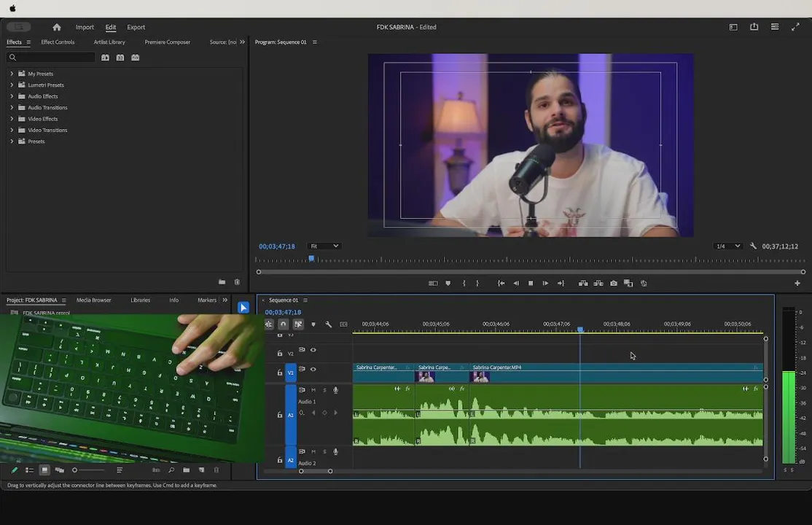Image resolution: width=812 pixels, height=525 pixels.
Task: Step back one frame
Action: (516, 284)
